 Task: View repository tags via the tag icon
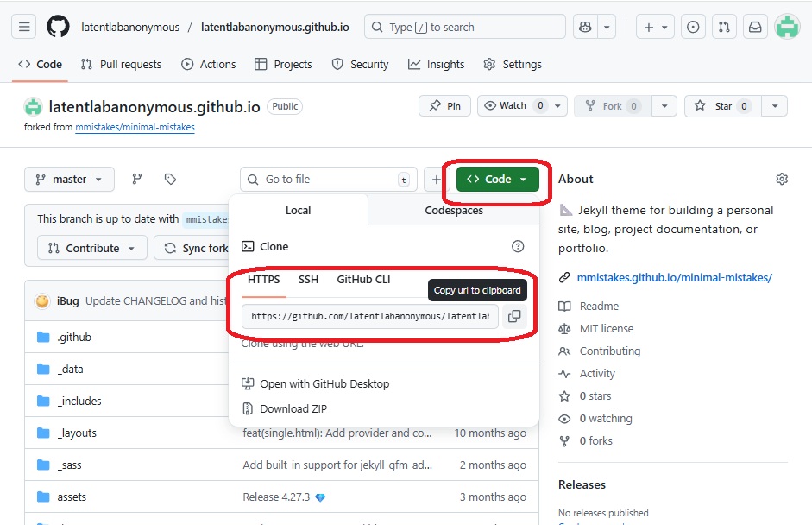pyautogui.click(x=170, y=179)
